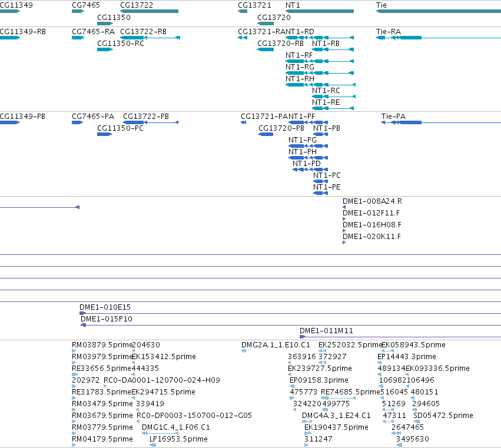Click the teal CG13722 gene bar

(149, 11)
